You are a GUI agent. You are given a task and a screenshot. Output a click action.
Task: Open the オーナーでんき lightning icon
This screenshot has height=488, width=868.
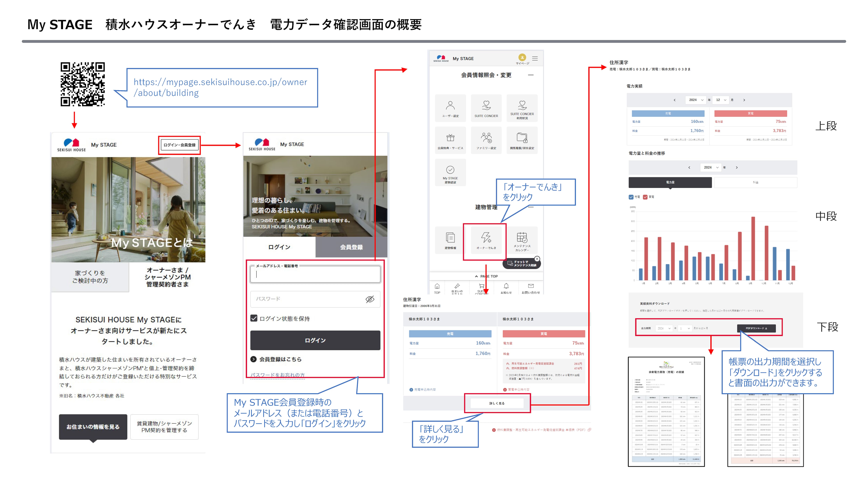coord(486,238)
